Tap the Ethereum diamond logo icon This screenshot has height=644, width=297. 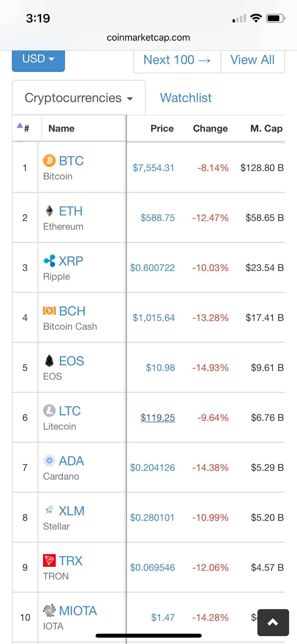49,211
